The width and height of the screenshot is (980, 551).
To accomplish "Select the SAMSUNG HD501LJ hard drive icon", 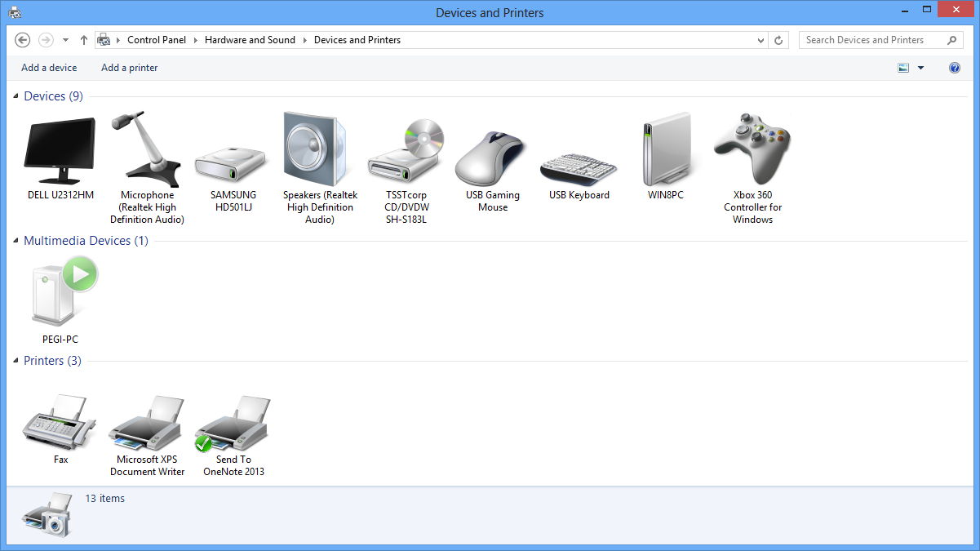I will (x=233, y=166).
